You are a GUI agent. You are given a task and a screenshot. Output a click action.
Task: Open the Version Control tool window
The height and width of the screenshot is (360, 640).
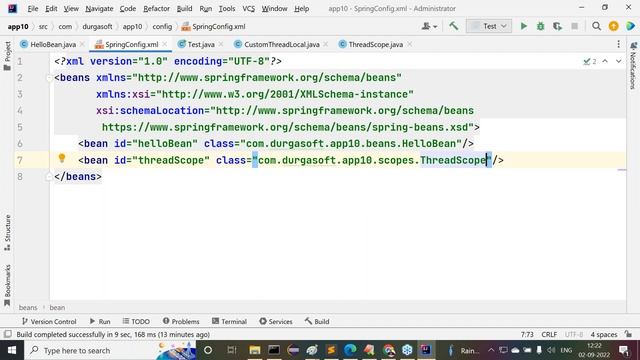point(49,322)
